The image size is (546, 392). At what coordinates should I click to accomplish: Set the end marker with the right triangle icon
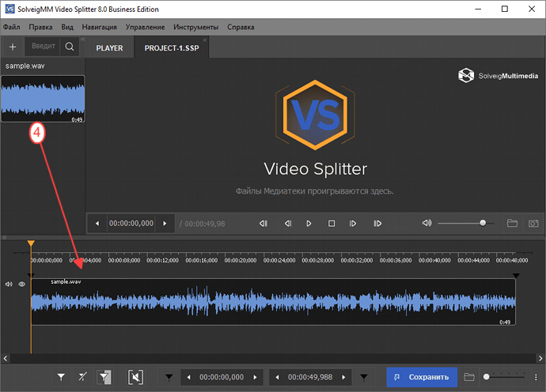click(363, 377)
